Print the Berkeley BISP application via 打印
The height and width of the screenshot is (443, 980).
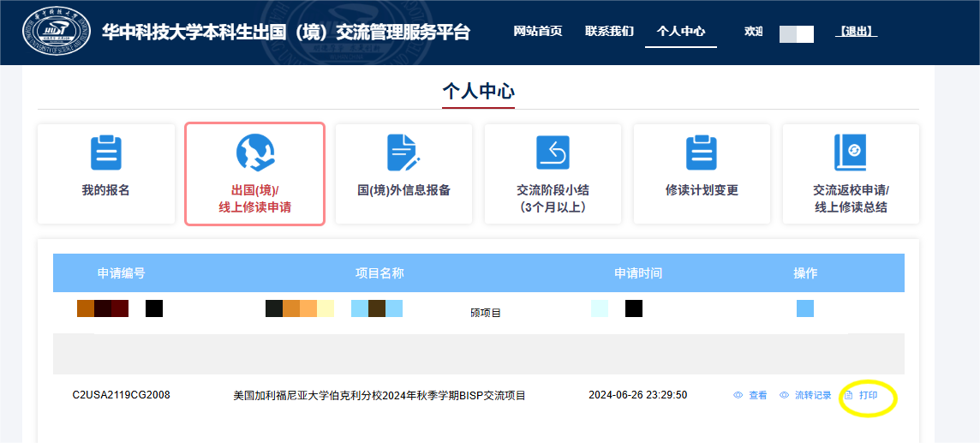(868, 396)
